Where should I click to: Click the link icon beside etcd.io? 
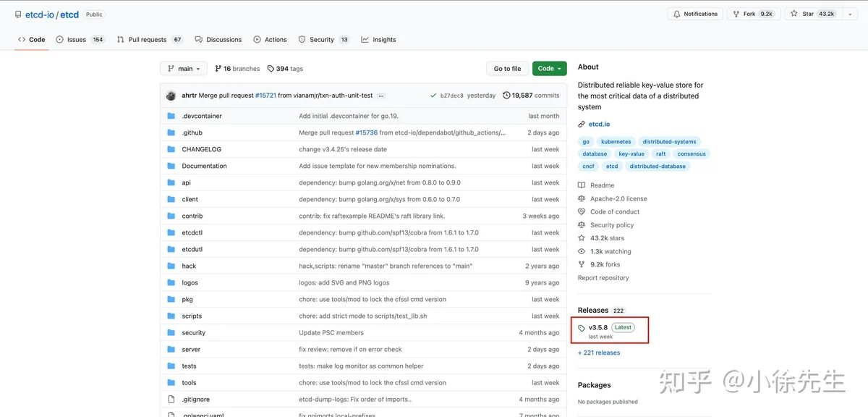click(x=582, y=125)
